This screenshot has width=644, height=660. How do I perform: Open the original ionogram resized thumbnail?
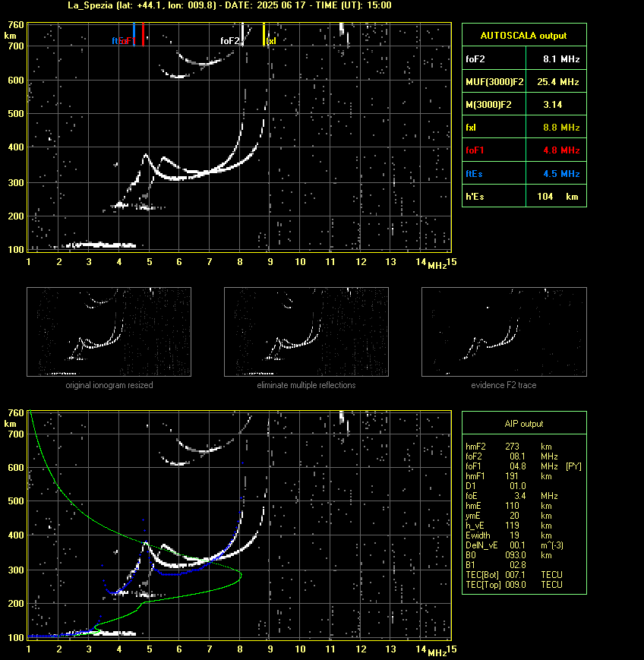click(109, 332)
